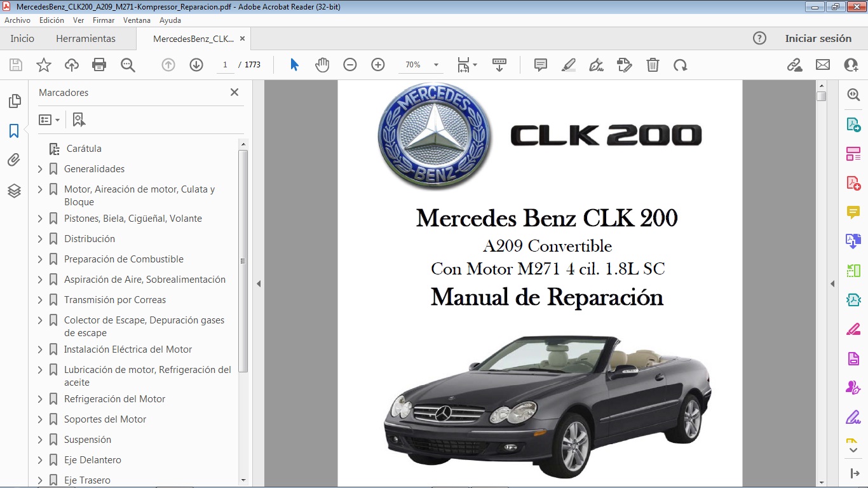Go to next page arrow
868x488 pixels.
(x=196, y=65)
